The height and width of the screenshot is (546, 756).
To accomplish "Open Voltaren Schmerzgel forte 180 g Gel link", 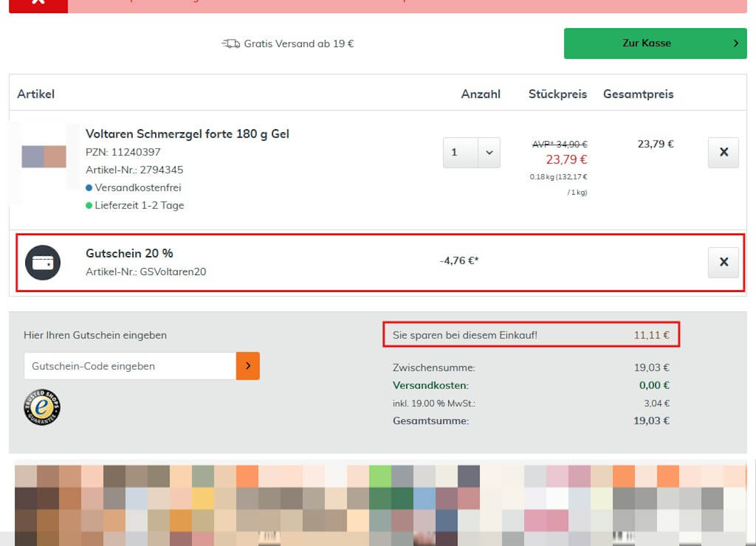I will (187, 134).
